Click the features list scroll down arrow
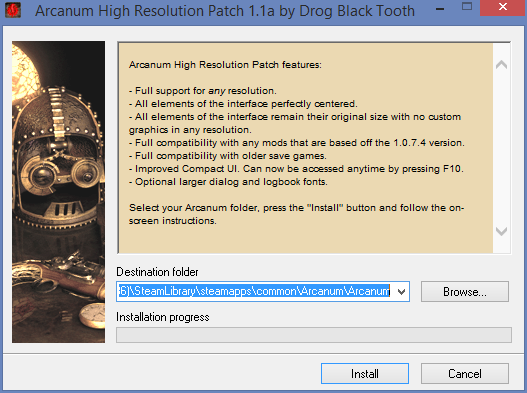The image size is (527, 393). [501, 231]
